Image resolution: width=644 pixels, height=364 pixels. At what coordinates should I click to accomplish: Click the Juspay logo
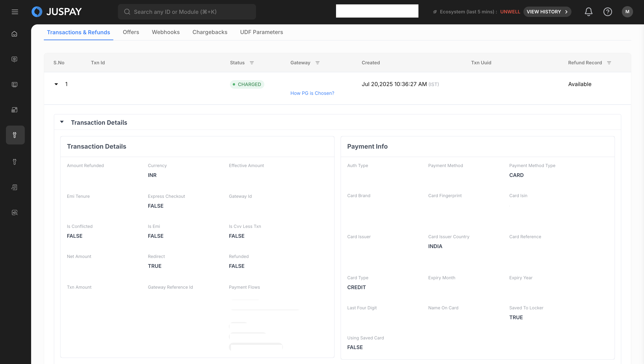pos(57,12)
